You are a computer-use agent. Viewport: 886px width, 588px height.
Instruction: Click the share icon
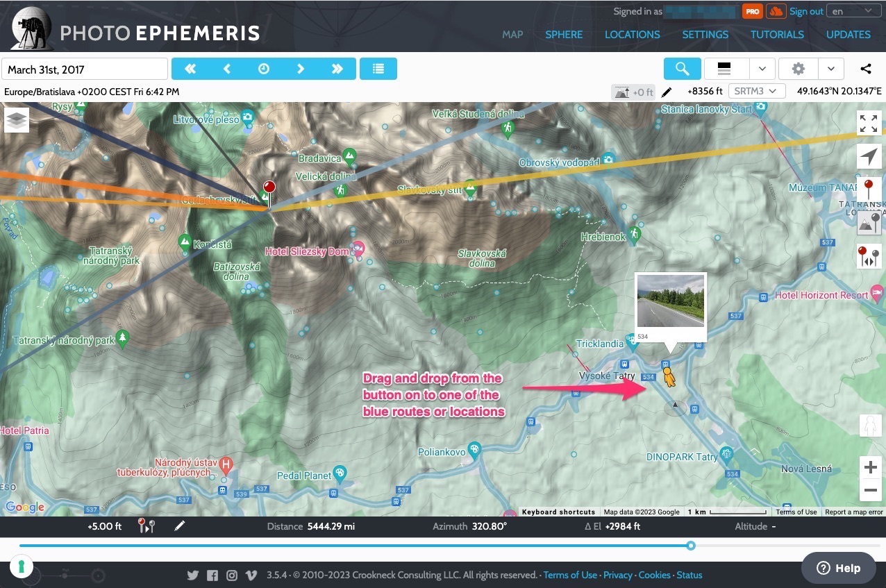[x=866, y=69]
